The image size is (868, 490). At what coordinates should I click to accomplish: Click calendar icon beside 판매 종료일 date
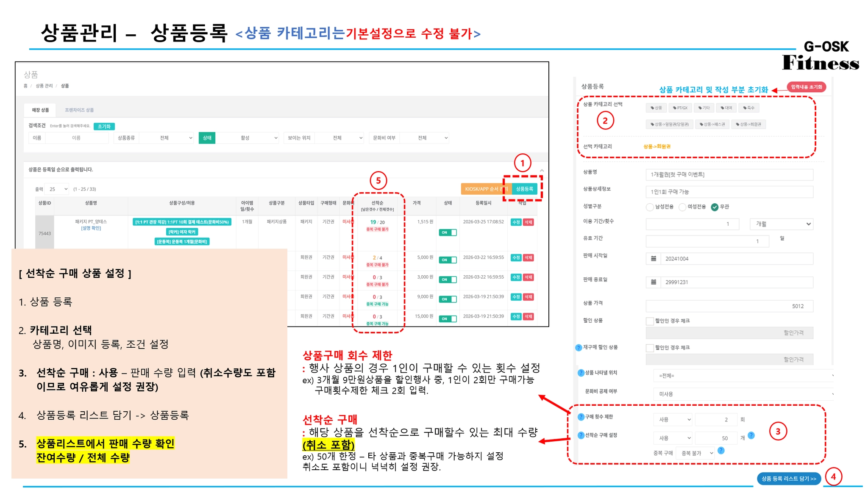coord(654,282)
